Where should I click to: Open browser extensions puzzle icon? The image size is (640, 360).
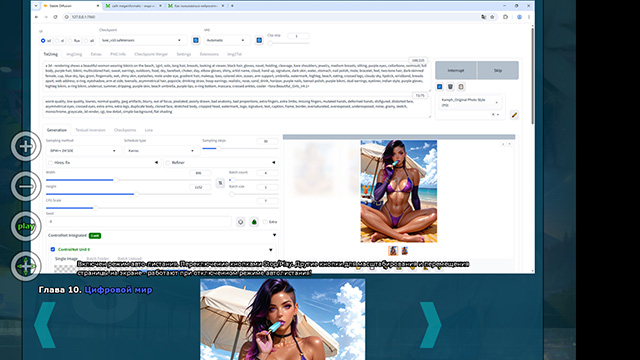pos(506,17)
